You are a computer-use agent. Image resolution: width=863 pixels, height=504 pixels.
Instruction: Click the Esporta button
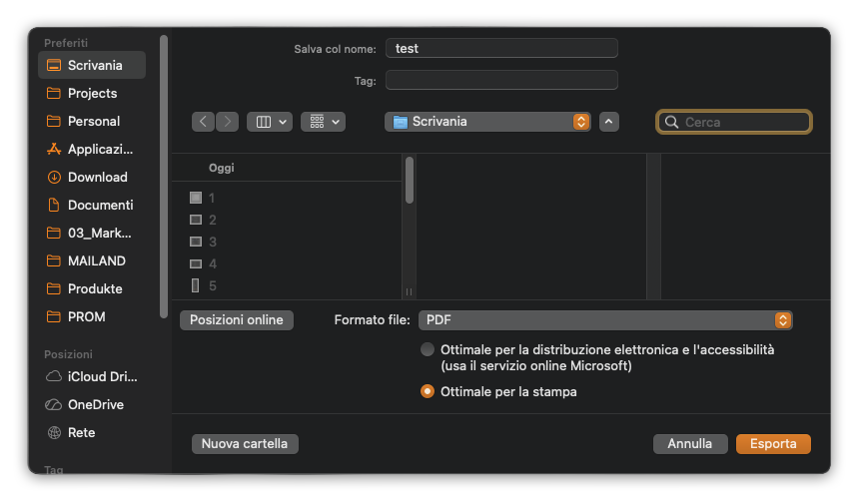pyautogui.click(x=773, y=444)
